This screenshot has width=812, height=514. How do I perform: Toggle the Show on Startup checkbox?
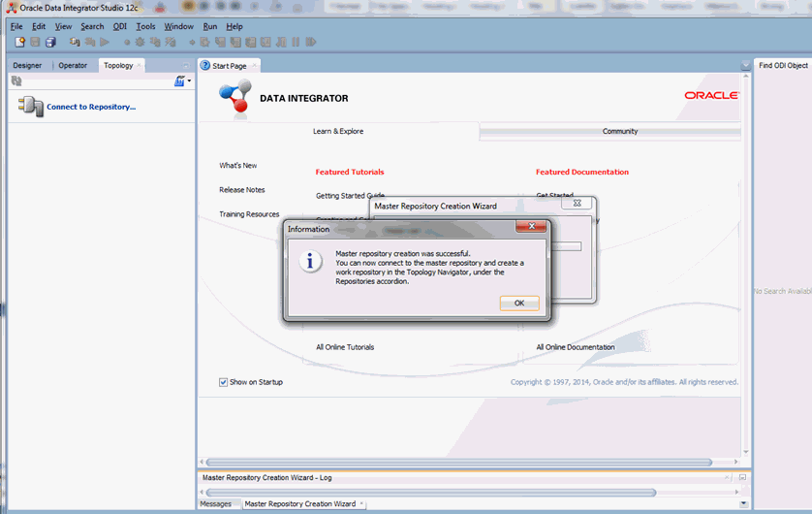[223, 382]
